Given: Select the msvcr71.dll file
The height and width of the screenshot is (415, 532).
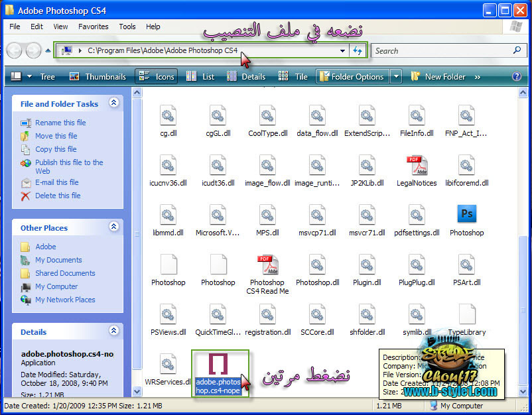Looking at the screenshot, I should [367, 220].
